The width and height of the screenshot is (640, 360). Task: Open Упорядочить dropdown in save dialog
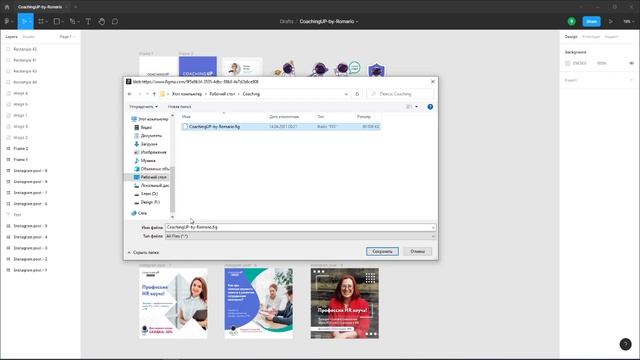(143, 107)
